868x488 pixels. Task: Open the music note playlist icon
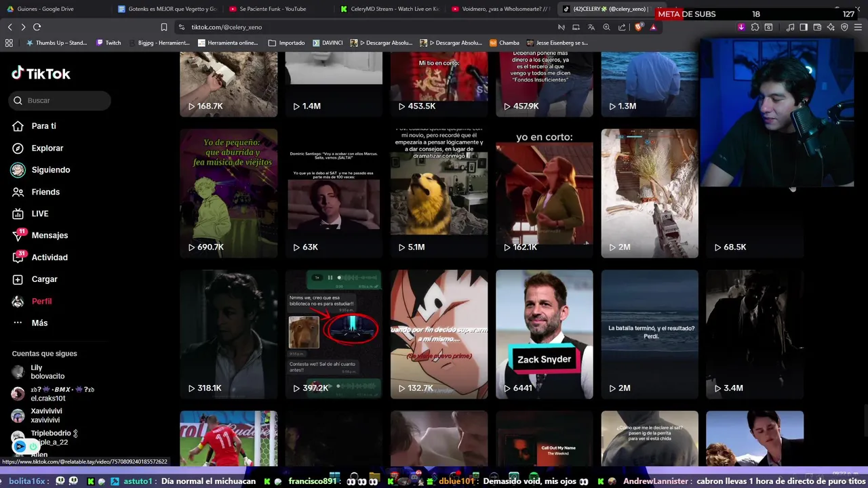(x=790, y=27)
